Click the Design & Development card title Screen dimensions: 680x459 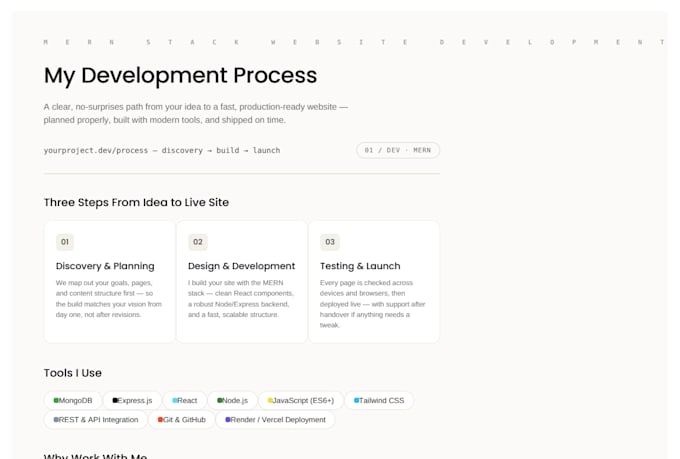(242, 266)
